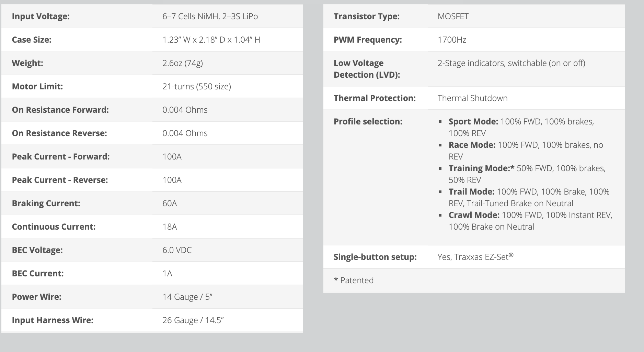Screen dimensions: 644x352
Task: Click the Input Harness Wire label
Action: pyautogui.click(x=53, y=320)
